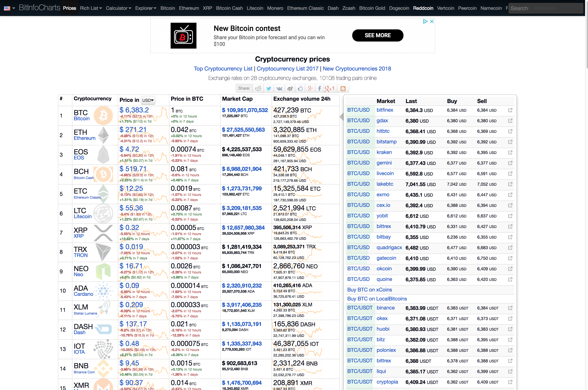Click the thumbs-up like icon
The image size is (588, 390).
tap(300, 89)
